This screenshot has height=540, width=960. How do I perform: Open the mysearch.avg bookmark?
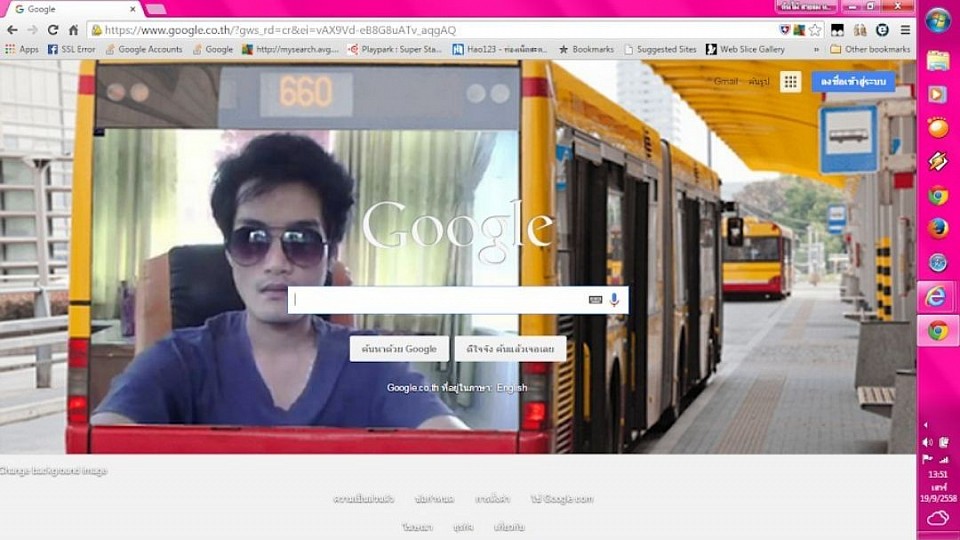290,49
